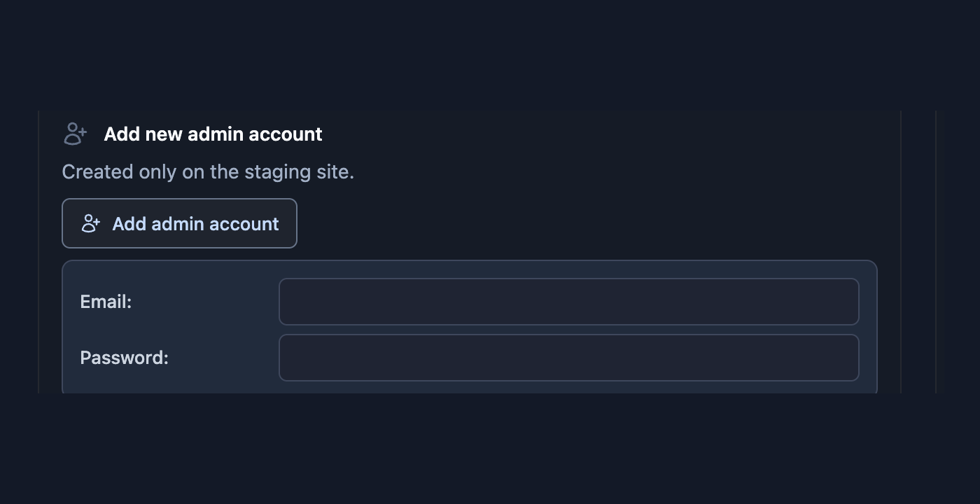Image resolution: width=980 pixels, height=504 pixels.
Task: Click the 'Add admin account' button text
Action: [195, 223]
